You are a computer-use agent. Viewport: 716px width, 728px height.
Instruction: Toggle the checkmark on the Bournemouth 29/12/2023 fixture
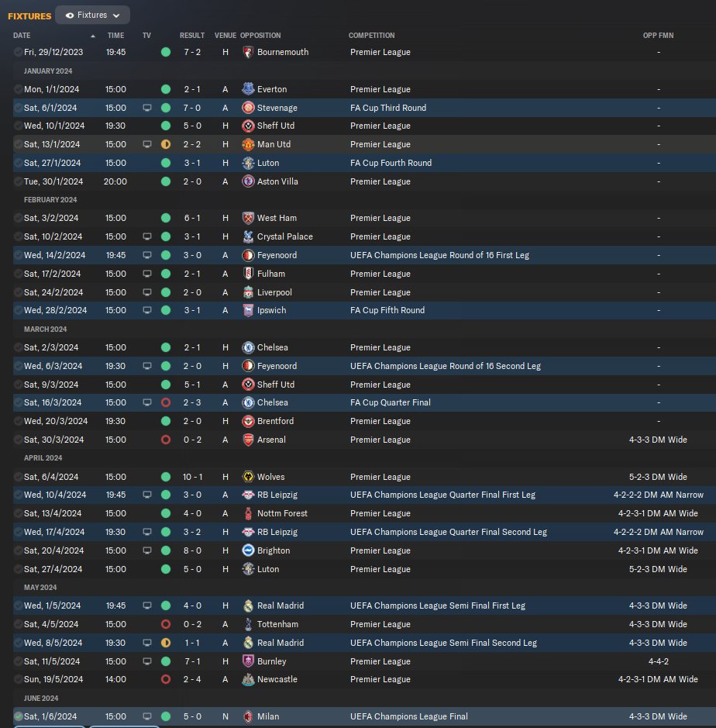tap(18, 52)
